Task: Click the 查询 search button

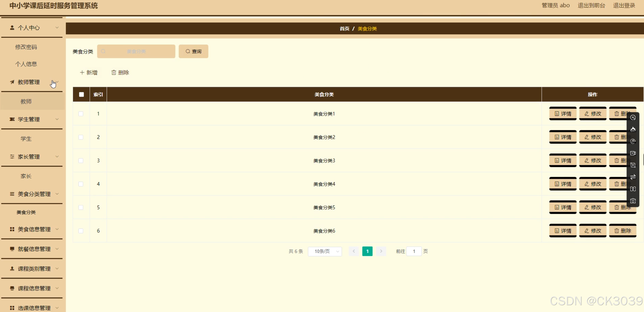Action: click(193, 51)
